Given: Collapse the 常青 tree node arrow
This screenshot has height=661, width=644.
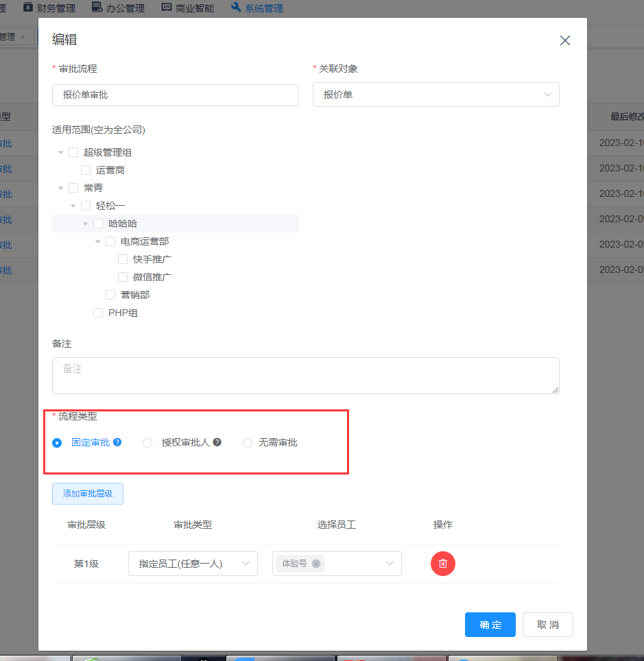Looking at the screenshot, I should click(x=61, y=188).
